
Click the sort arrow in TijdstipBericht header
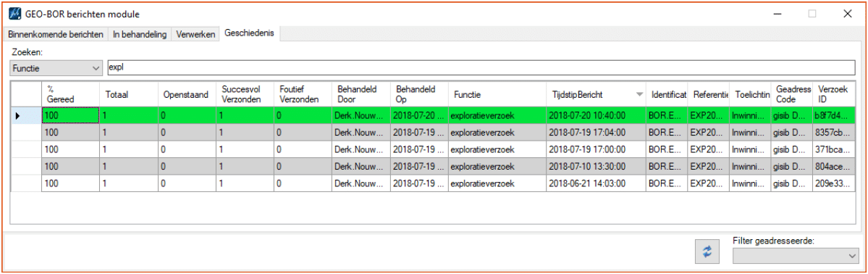pyautogui.click(x=640, y=95)
